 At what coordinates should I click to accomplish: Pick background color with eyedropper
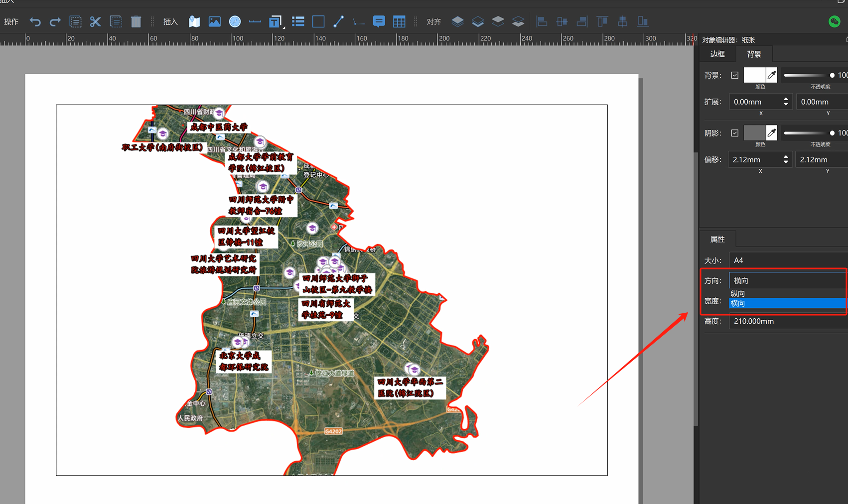click(x=771, y=75)
